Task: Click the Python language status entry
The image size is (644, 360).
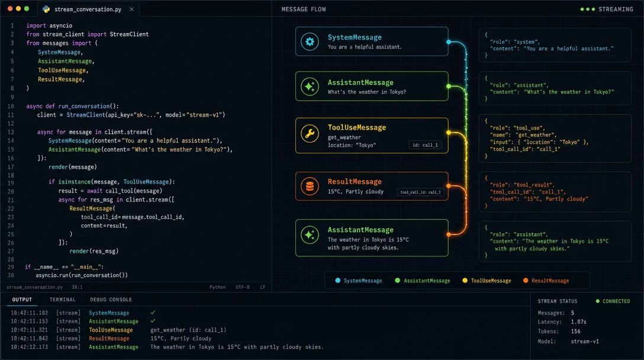Action: tap(217, 287)
